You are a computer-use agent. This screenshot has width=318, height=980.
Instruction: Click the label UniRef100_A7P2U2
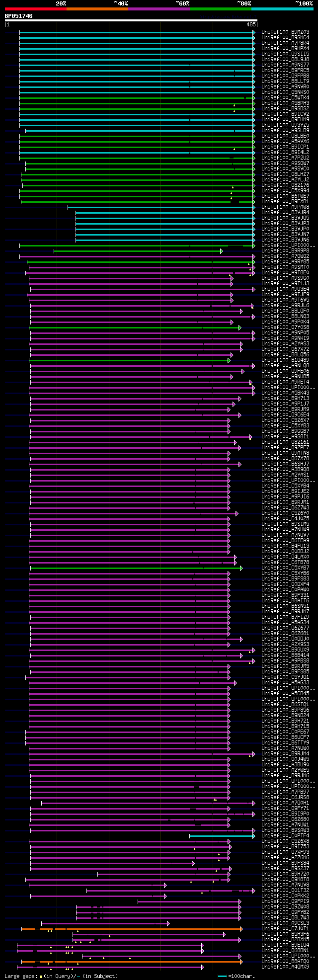click(285, 158)
